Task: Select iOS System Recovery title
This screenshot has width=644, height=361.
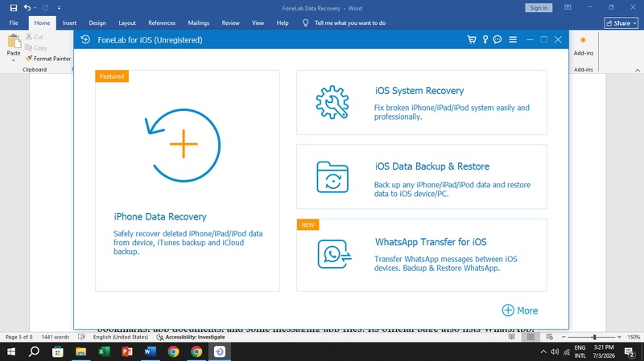Action: coord(419,91)
